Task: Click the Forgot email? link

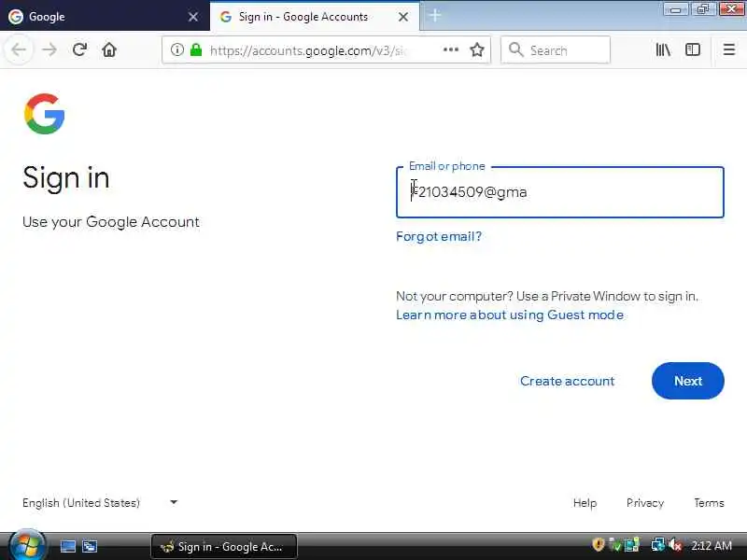Action: [439, 237]
